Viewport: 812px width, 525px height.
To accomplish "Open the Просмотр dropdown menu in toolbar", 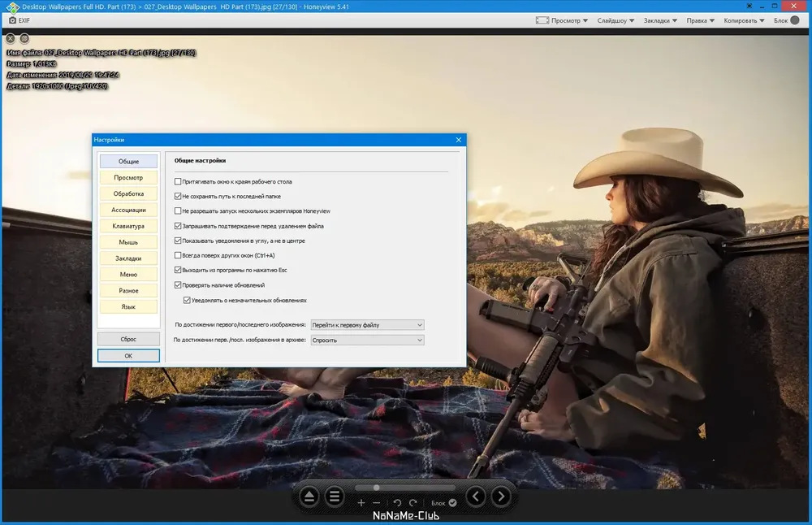I will 562,20.
